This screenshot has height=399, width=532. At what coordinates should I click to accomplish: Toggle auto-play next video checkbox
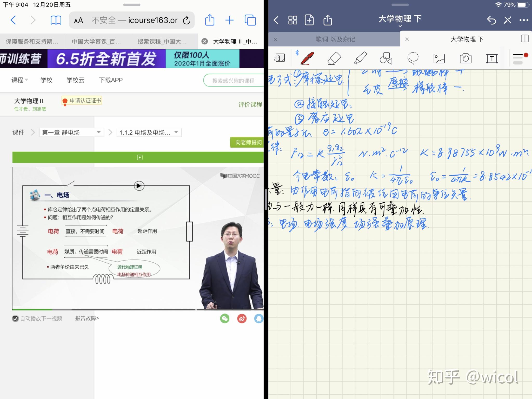pos(16,318)
